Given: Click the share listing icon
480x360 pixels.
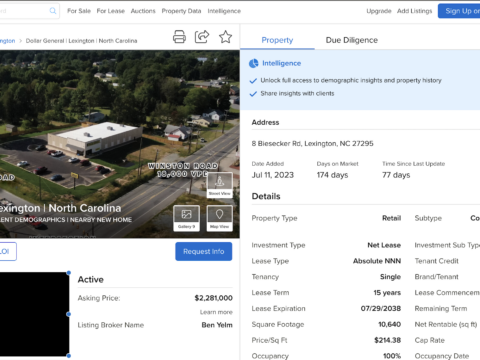Looking at the screenshot, I should click(x=202, y=37).
